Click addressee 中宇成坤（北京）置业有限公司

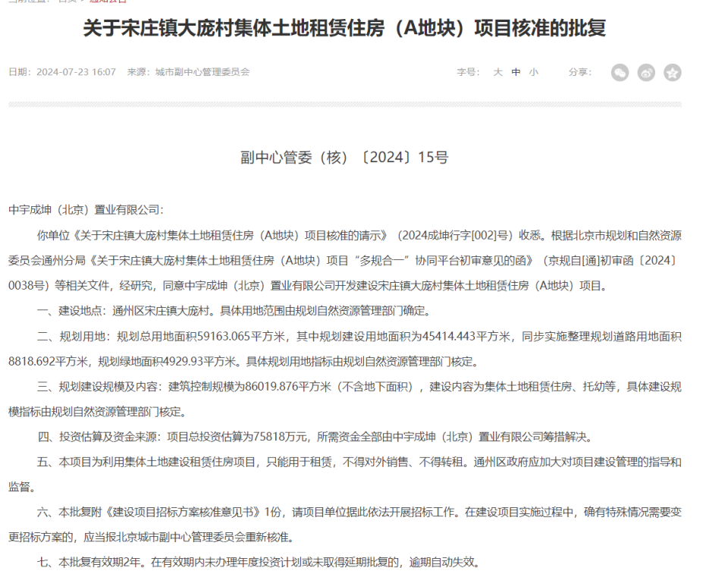(84, 210)
